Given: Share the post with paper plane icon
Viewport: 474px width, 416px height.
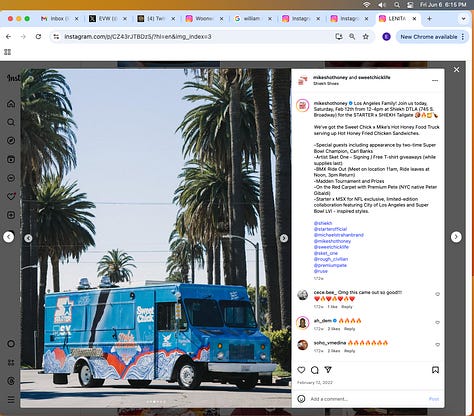Looking at the screenshot, I should pos(328,370).
